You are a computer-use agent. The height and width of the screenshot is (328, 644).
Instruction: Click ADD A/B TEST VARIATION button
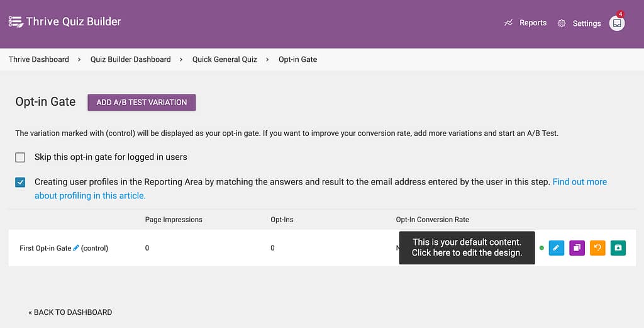pyautogui.click(x=142, y=103)
